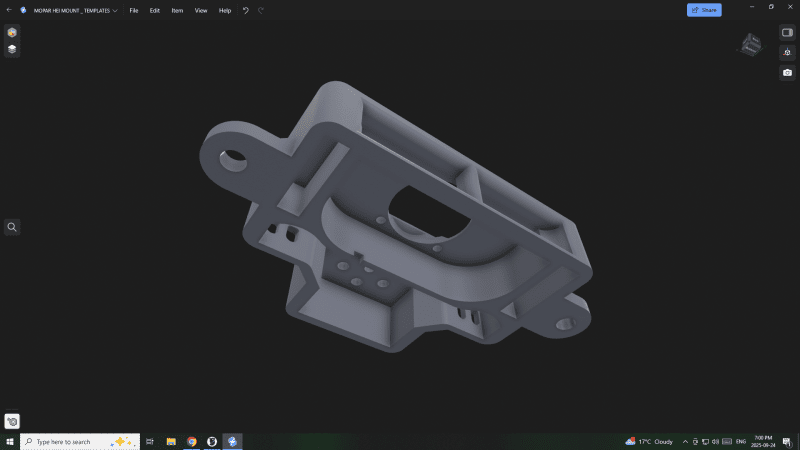The height and width of the screenshot is (450, 800).
Task: Click the view cube orientation widget
Action: click(x=751, y=43)
